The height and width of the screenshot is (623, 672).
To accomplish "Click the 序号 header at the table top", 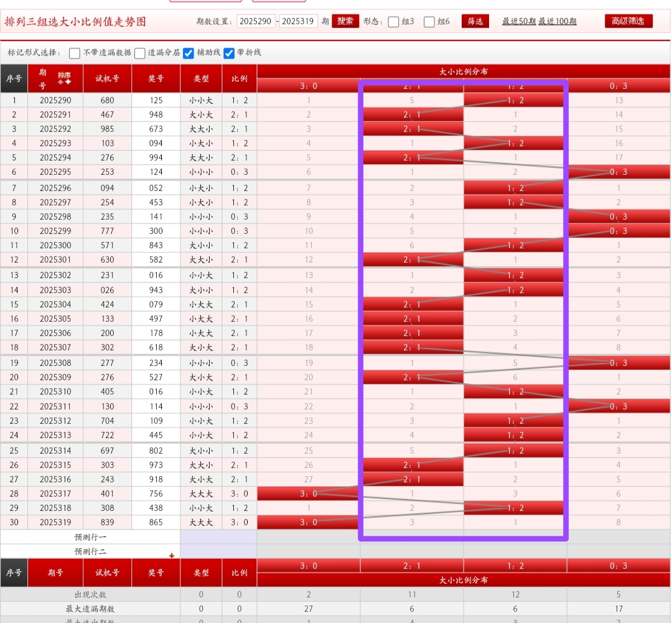I will pos(14,78).
